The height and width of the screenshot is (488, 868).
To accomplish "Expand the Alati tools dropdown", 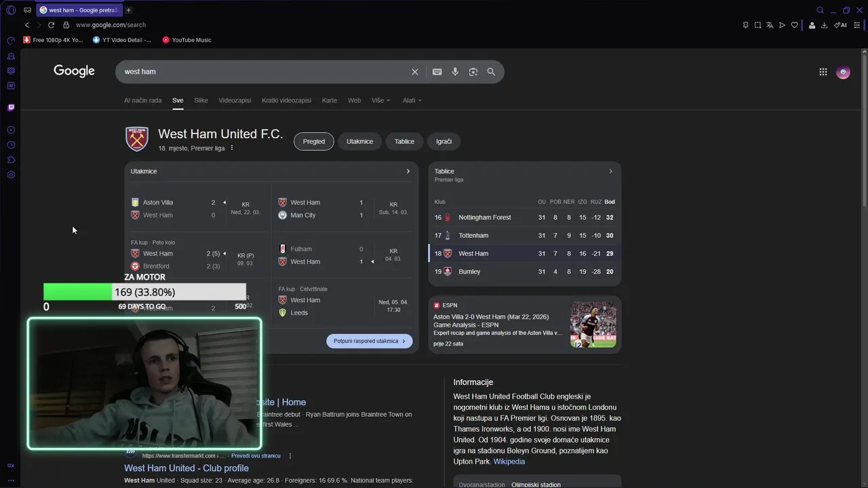I will coord(412,100).
